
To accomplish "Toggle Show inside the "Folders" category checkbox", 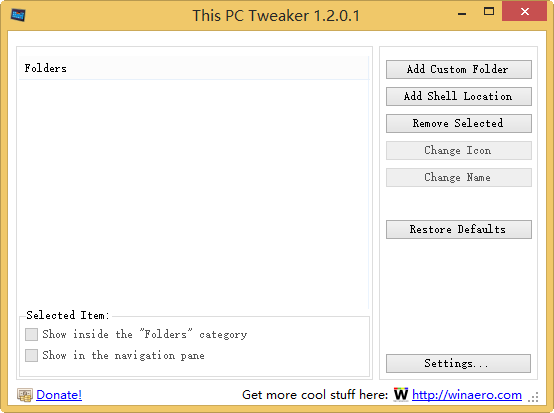I will pos(31,334).
